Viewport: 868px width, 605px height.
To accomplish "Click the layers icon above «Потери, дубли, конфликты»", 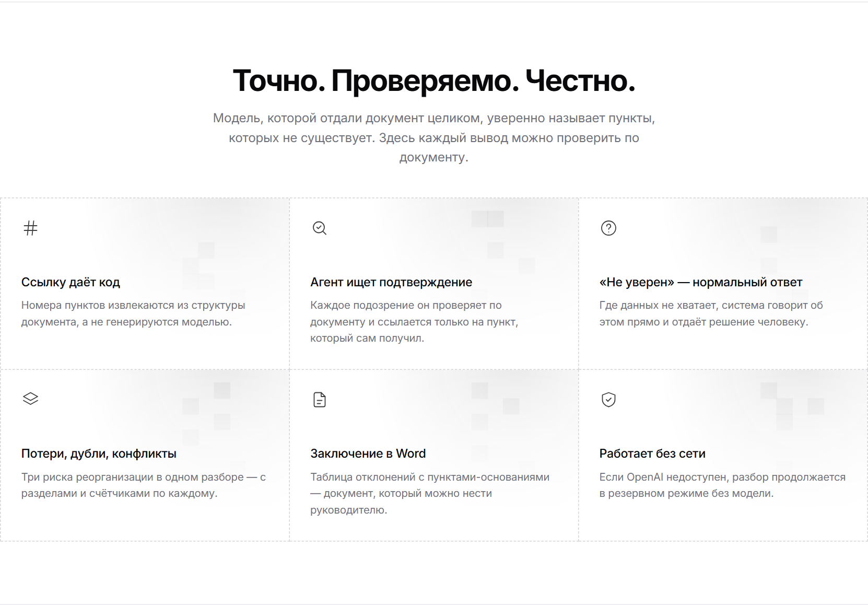I will [x=31, y=399].
